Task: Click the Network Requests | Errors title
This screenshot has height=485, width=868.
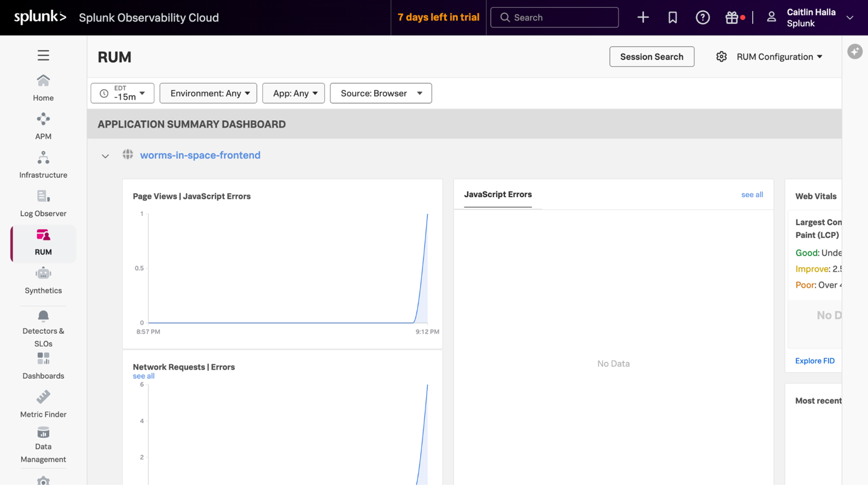Action: tap(184, 367)
